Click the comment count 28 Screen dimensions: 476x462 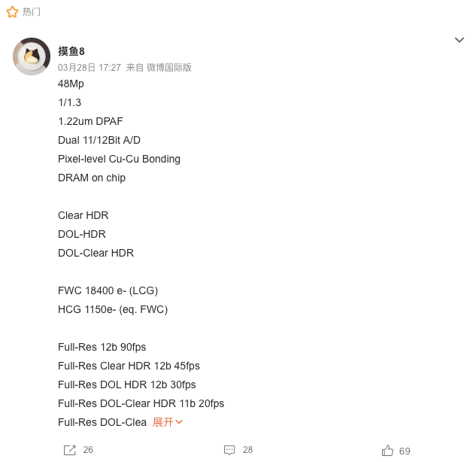click(x=247, y=450)
